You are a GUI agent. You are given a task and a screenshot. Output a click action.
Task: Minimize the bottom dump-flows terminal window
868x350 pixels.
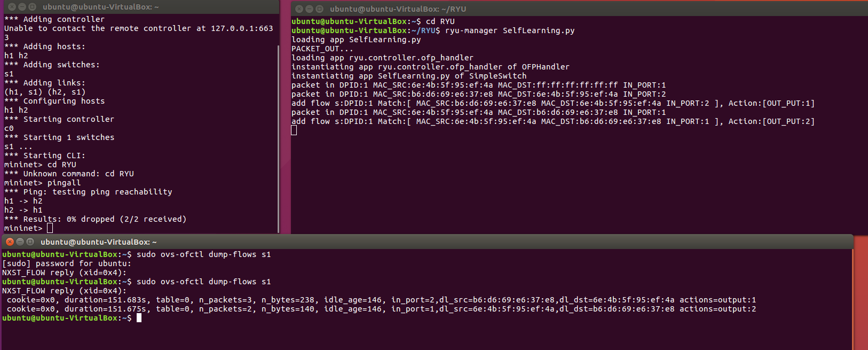(x=20, y=242)
